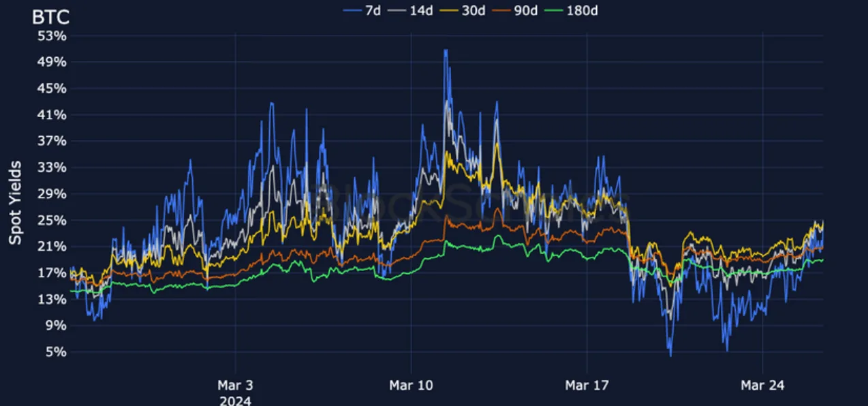
Task: Click the 45% y-axis tick label
Action: 52,89
